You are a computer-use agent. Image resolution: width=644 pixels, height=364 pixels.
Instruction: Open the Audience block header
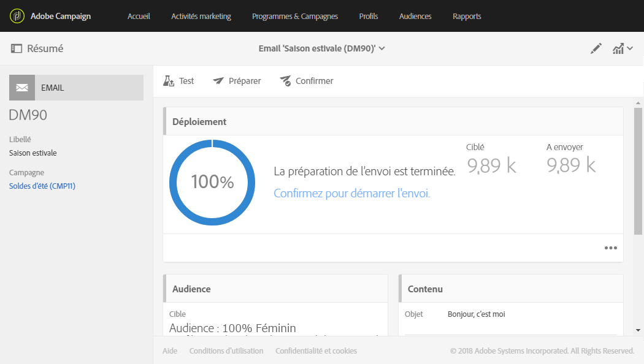(x=275, y=289)
